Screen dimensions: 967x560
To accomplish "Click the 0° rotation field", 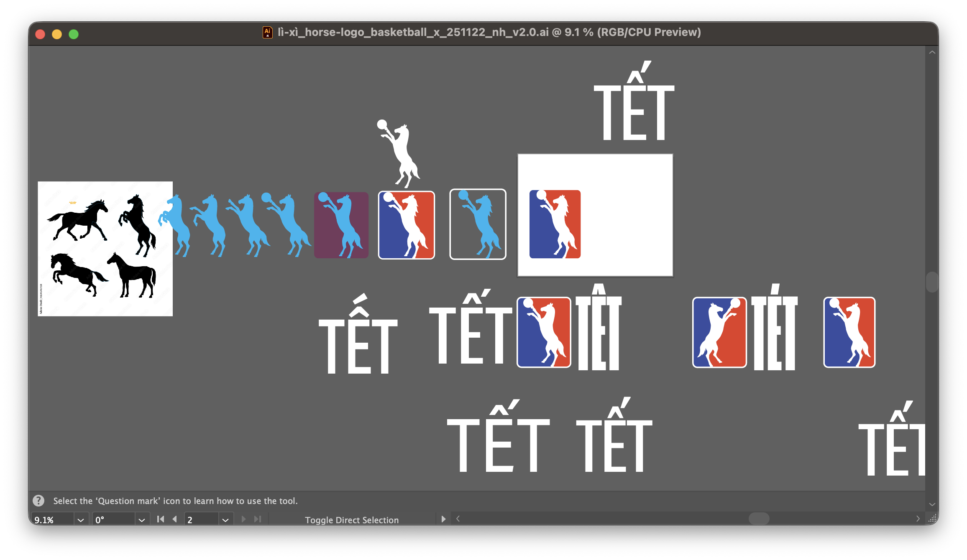I will (x=114, y=519).
